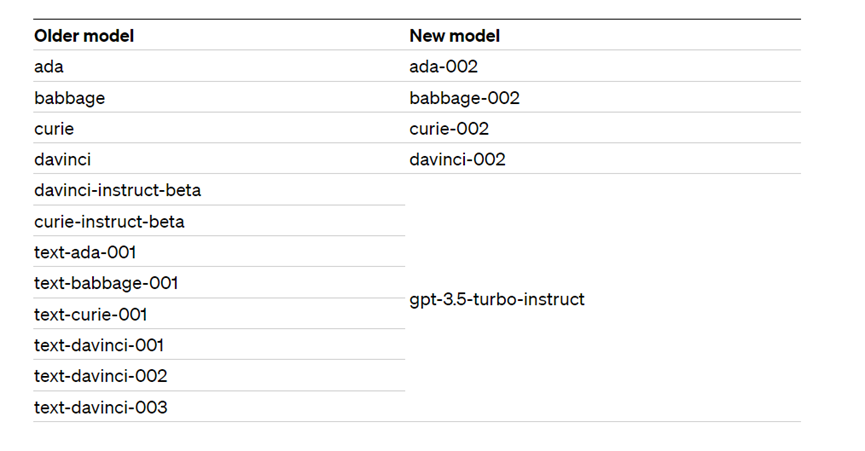Image resolution: width=865 pixels, height=451 pixels.
Task: Click the "davinci" older model entry
Action: (63, 160)
